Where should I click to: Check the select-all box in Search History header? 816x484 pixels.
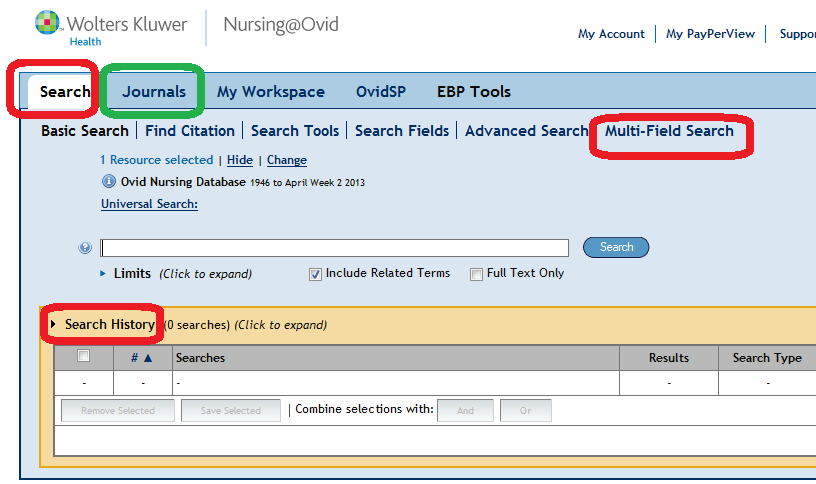[83, 356]
